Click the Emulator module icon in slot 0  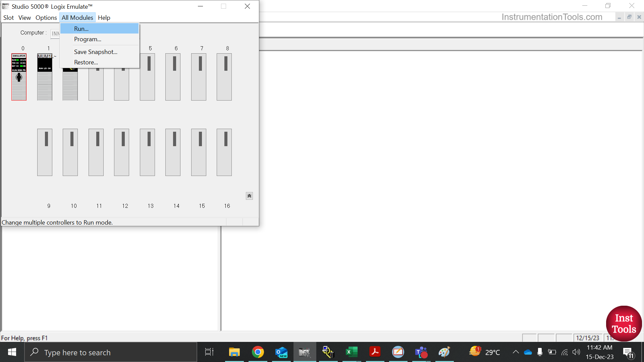pyautogui.click(x=18, y=76)
